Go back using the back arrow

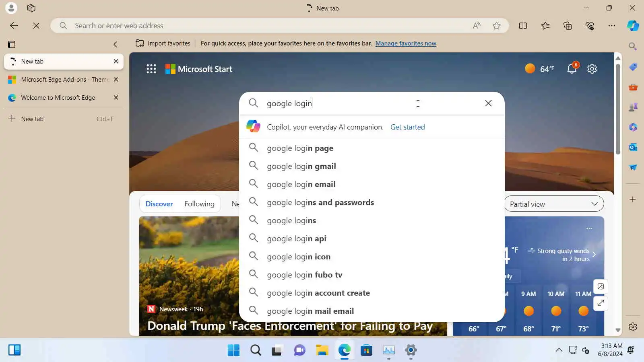coord(14,26)
